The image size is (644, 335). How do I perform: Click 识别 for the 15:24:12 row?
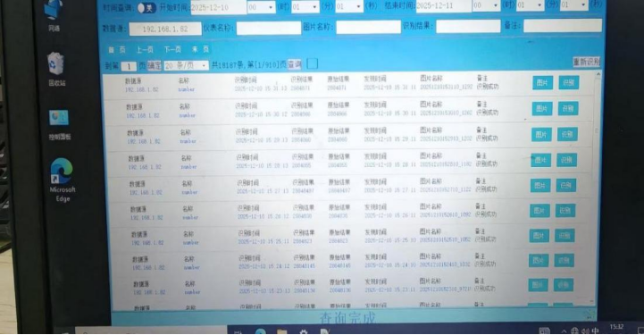pos(564,260)
